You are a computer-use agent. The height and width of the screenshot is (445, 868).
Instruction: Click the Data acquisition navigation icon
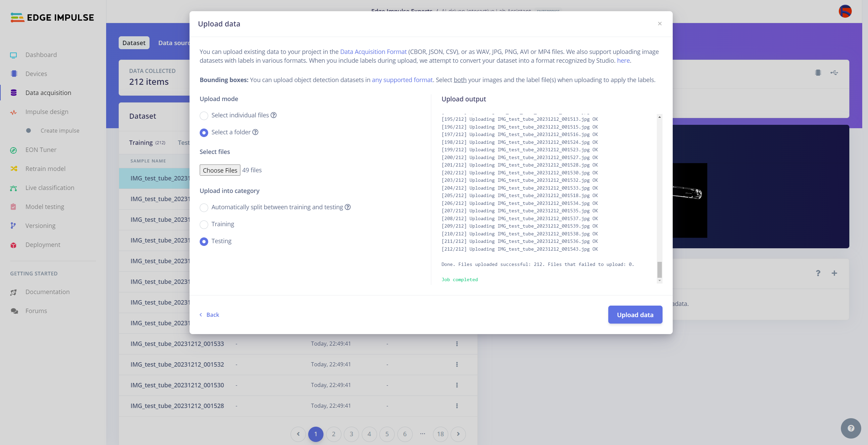pyautogui.click(x=14, y=93)
